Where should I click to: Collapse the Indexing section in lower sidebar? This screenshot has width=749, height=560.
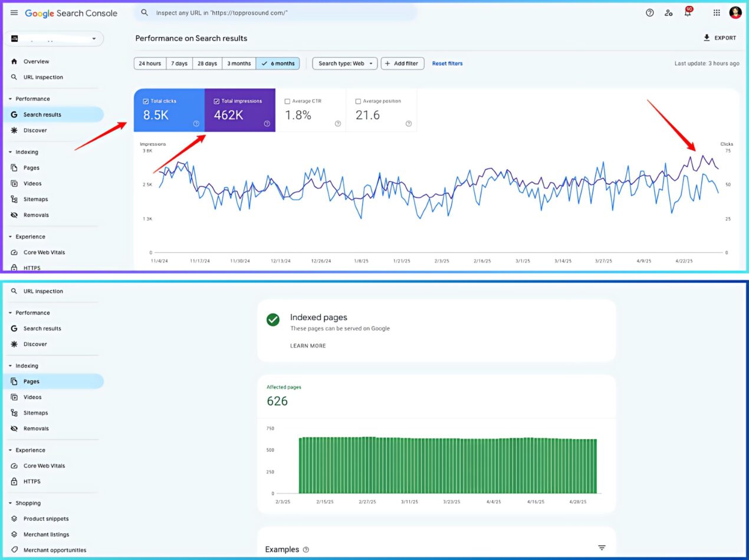[x=11, y=366]
